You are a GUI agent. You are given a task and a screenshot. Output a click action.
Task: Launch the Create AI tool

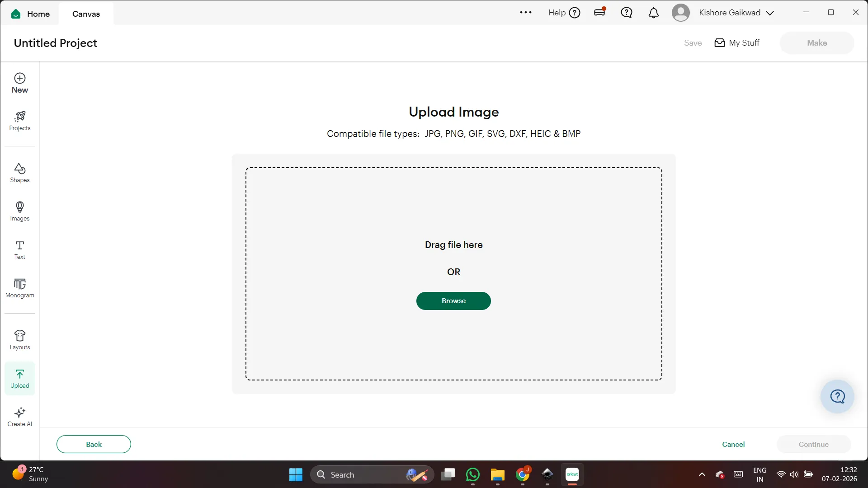coord(20,417)
